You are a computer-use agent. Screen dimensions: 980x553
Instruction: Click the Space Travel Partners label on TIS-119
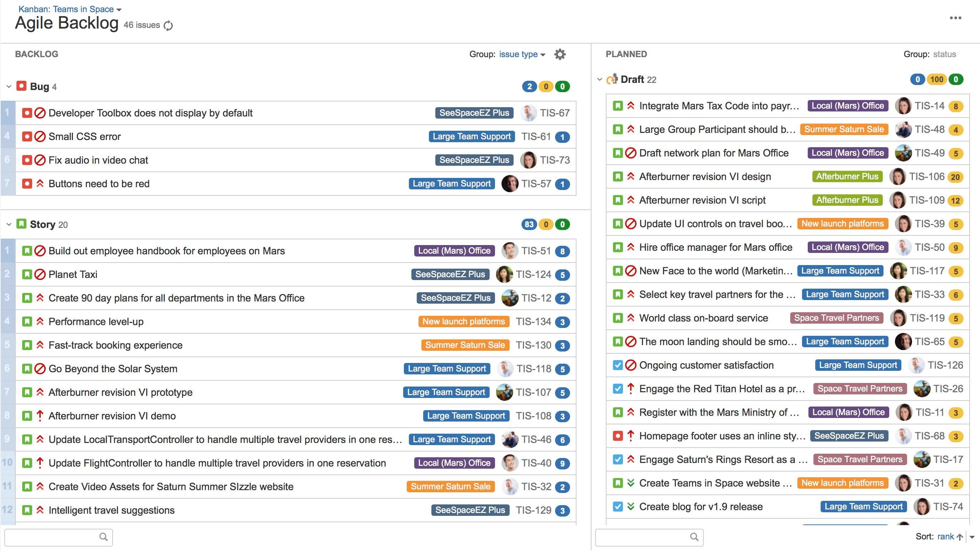click(x=837, y=318)
